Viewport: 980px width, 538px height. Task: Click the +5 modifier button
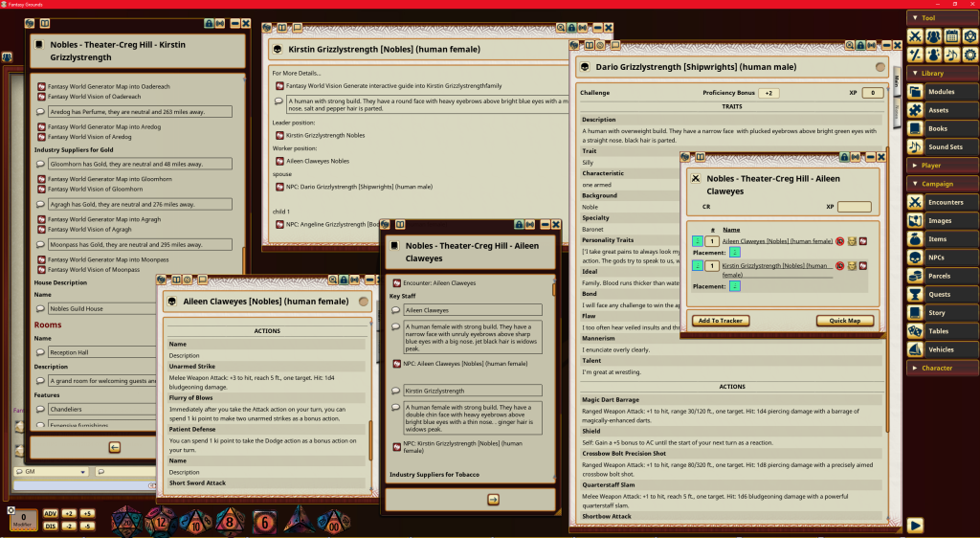tap(86, 514)
